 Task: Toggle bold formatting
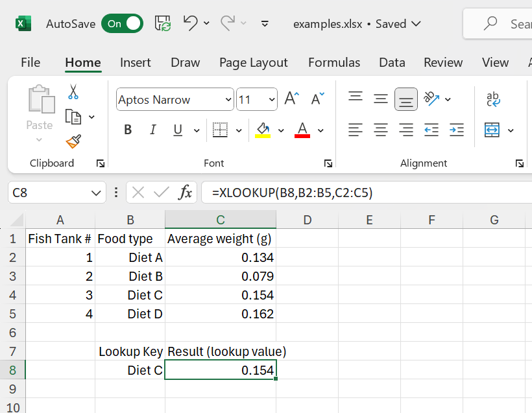pos(127,129)
